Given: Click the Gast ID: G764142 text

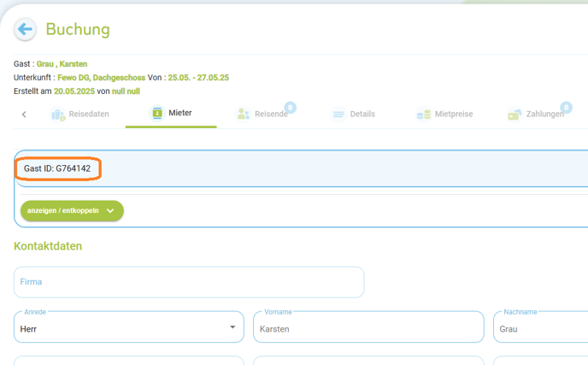Looking at the screenshot, I should click(57, 168).
